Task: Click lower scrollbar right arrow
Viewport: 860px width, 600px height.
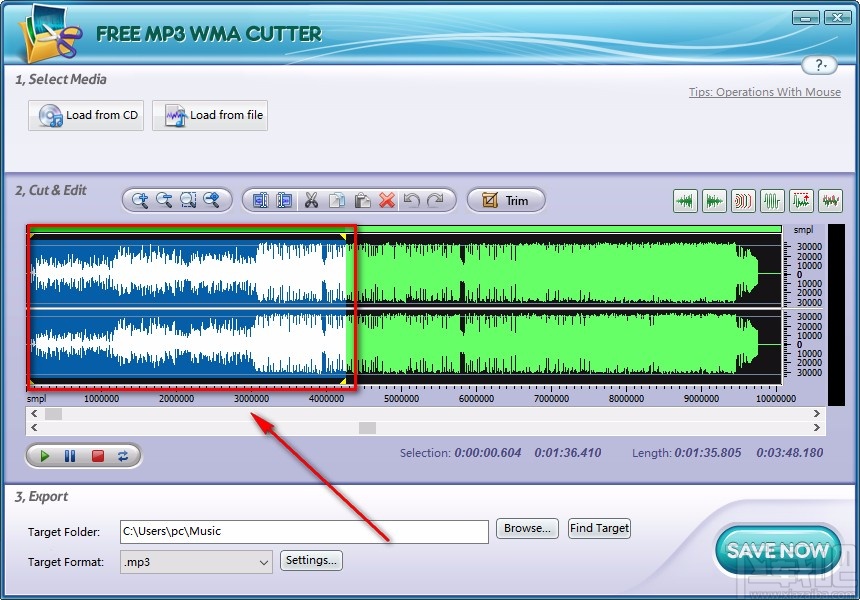Action: point(817,428)
